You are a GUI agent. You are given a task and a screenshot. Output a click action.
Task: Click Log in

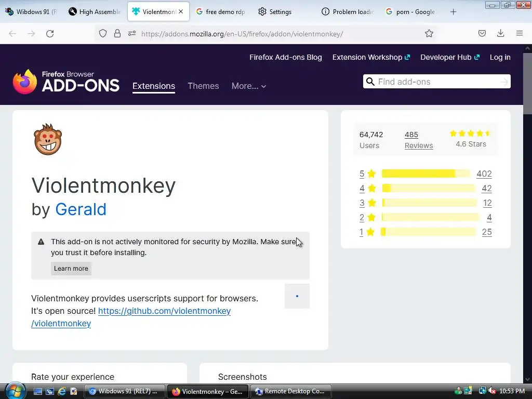[500, 57]
